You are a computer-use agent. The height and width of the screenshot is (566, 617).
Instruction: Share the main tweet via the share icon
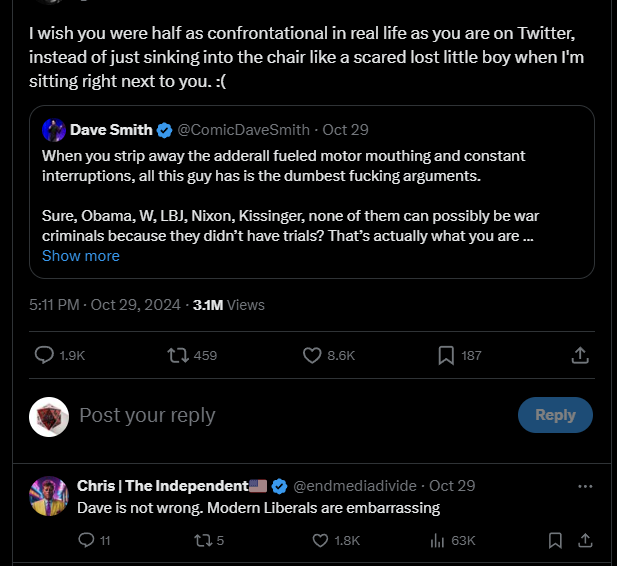[x=580, y=355]
